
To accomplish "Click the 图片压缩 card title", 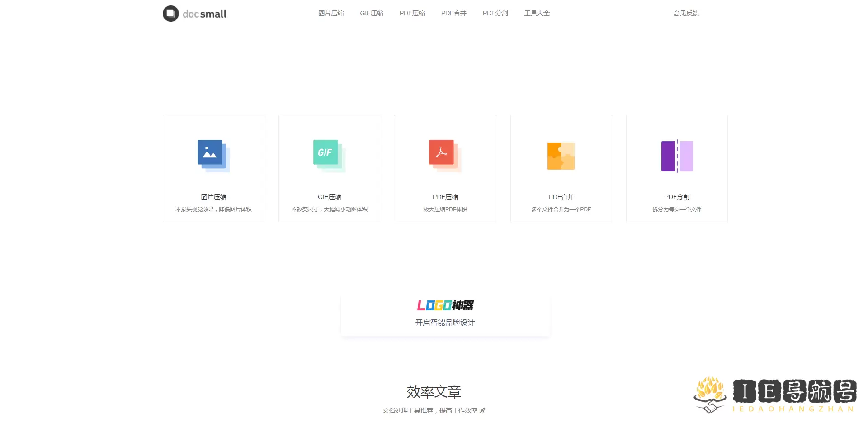I will (213, 197).
